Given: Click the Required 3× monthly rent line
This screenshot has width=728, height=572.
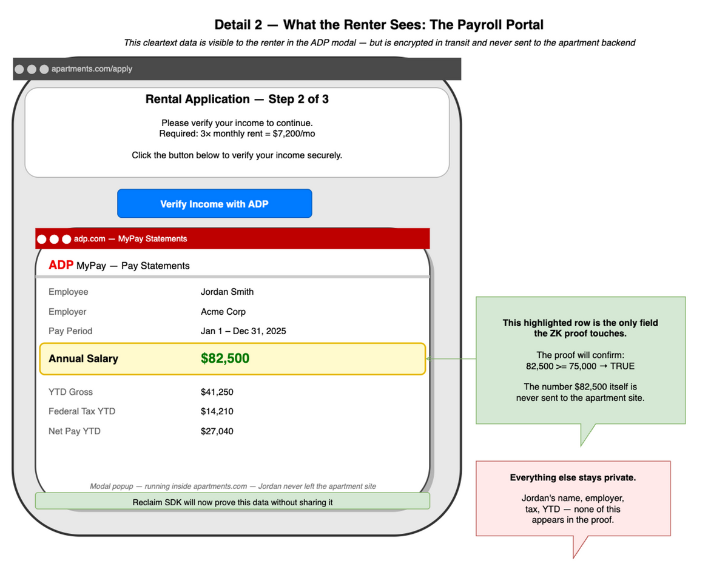Looking at the screenshot, I should pyautogui.click(x=237, y=133).
